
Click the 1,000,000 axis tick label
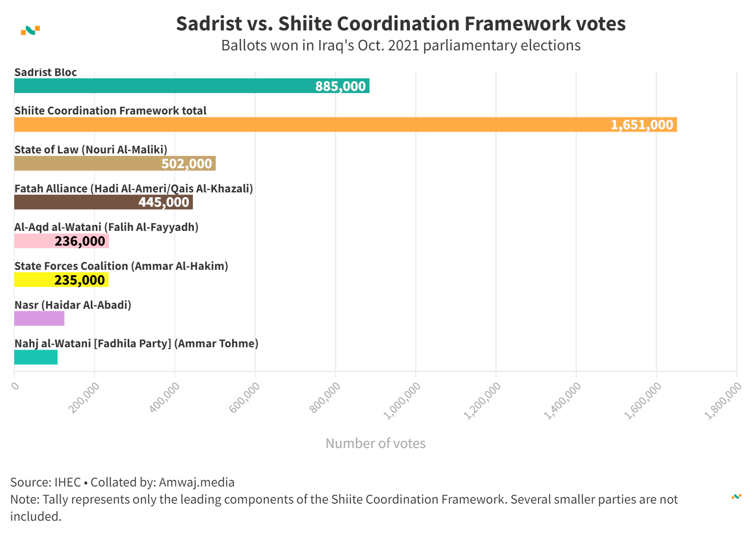[x=402, y=401]
